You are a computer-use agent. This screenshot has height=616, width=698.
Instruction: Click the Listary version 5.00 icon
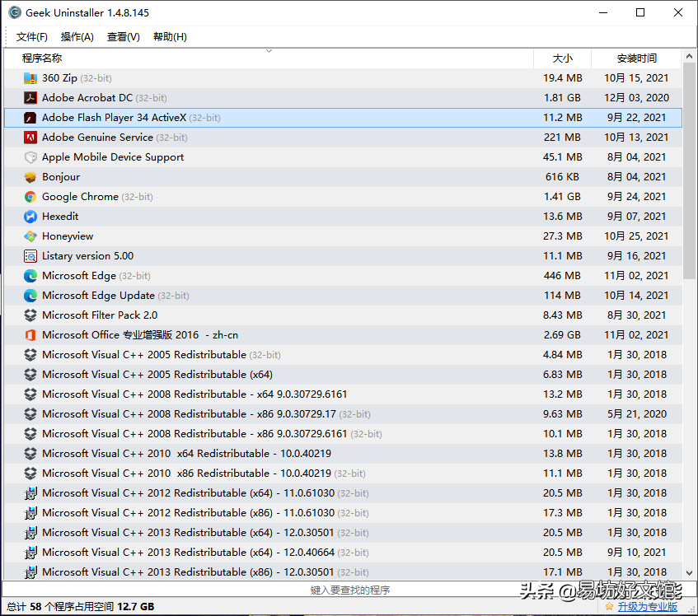coord(30,256)
